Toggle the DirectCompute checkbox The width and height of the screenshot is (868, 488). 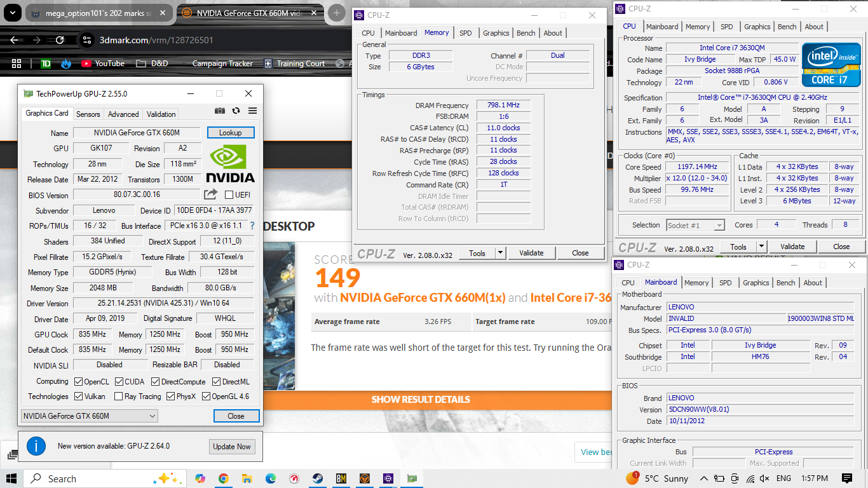tap(156, 382)
